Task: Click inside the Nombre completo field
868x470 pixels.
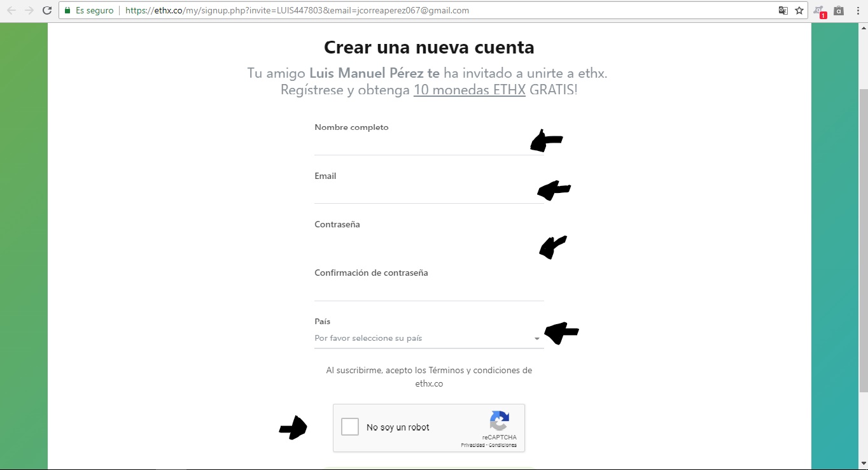Action: click(429, 145)
